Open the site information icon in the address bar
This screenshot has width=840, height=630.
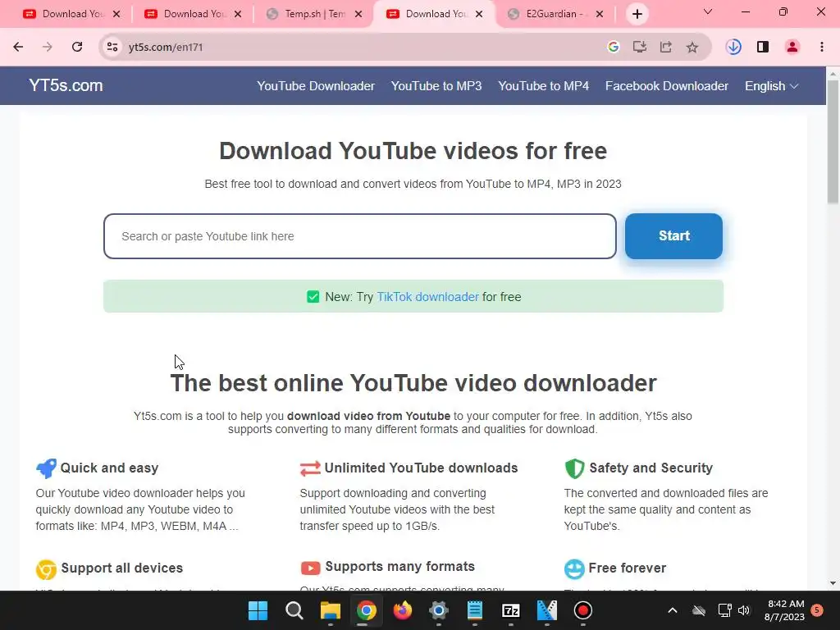[112, 47]
